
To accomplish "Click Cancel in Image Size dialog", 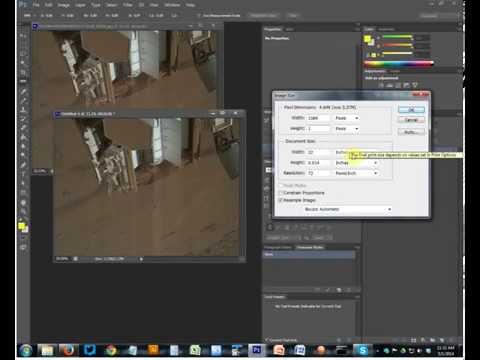I will [411, 120].
